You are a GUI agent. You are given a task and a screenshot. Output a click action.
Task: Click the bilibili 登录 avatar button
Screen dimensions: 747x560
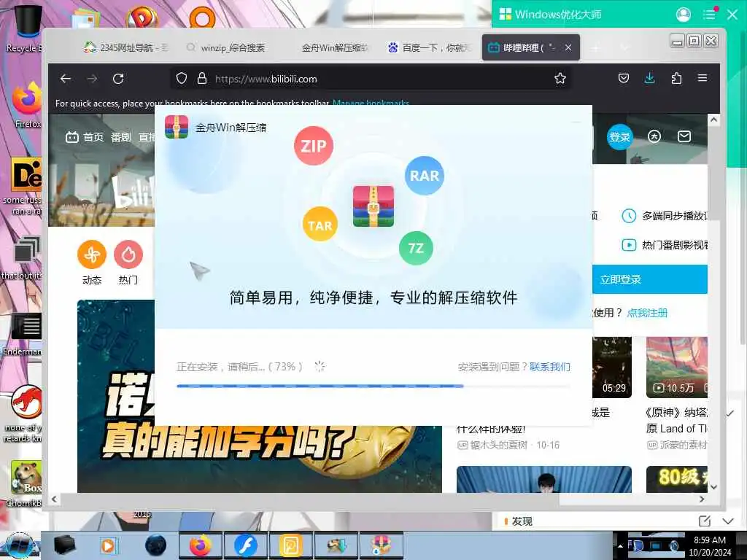(x=620, y=137)
